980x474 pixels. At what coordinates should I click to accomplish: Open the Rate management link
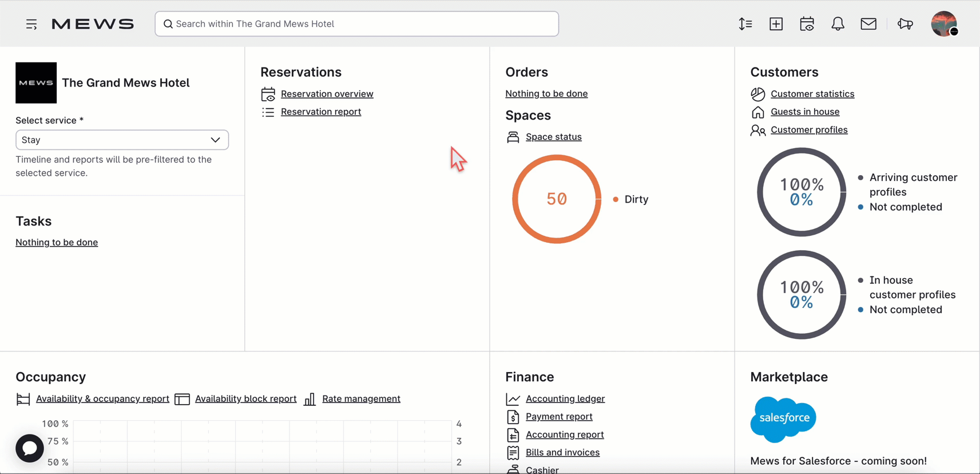(361, 399)
